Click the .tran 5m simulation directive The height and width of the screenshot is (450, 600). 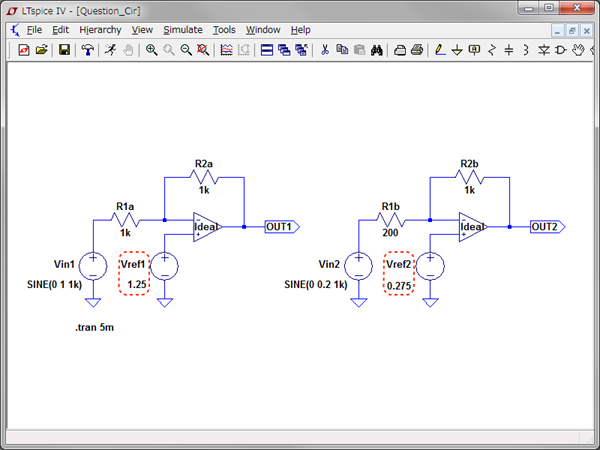click(x=95, y=328)
